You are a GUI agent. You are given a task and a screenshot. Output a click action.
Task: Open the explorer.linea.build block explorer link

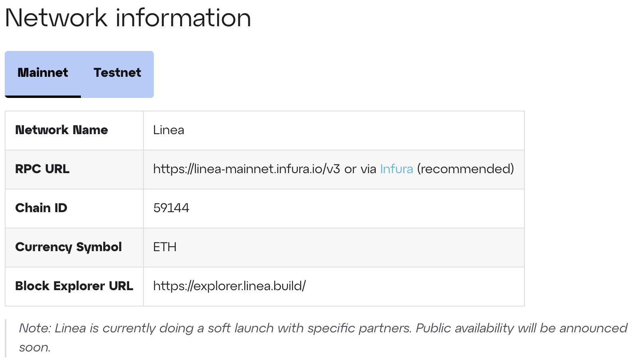229,286
